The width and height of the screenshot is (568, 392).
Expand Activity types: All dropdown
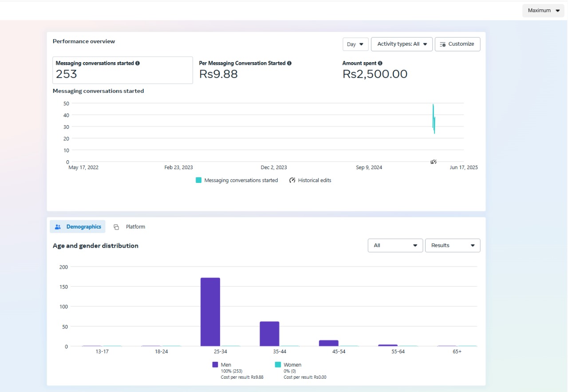402,44
